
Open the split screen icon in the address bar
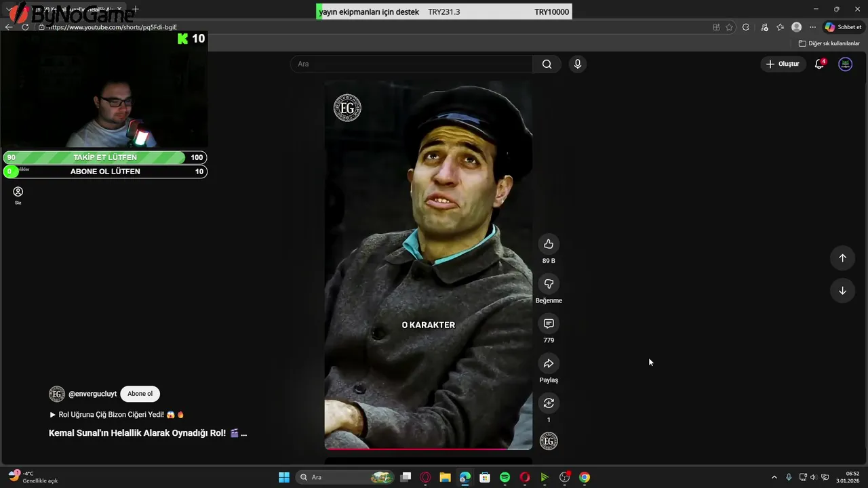716,27
